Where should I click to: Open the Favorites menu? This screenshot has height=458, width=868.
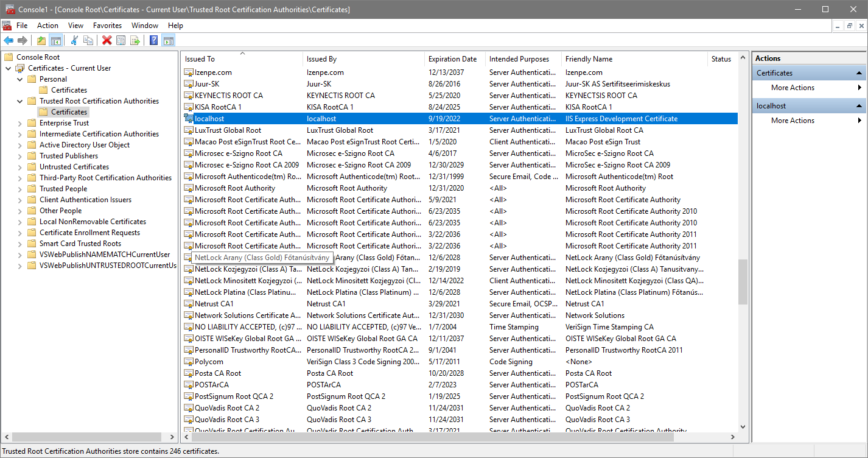click(107, 26)
